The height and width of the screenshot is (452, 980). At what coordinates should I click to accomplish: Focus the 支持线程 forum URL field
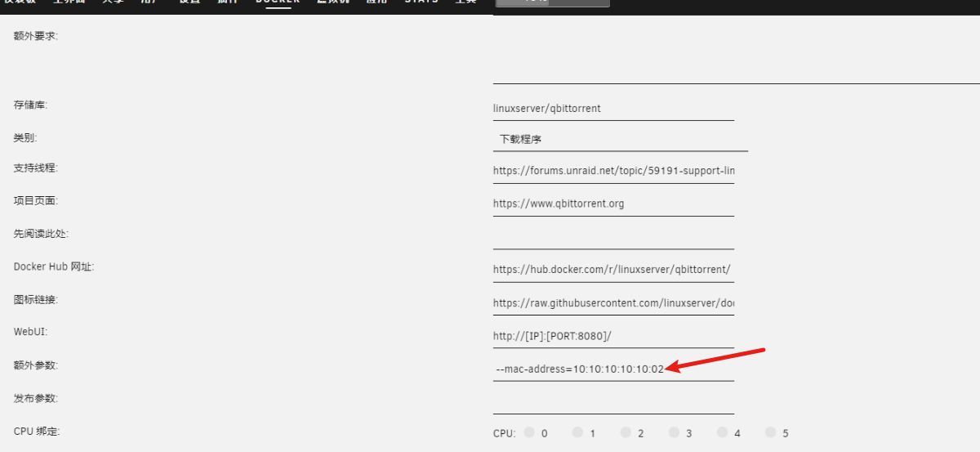tap(612, 171)
